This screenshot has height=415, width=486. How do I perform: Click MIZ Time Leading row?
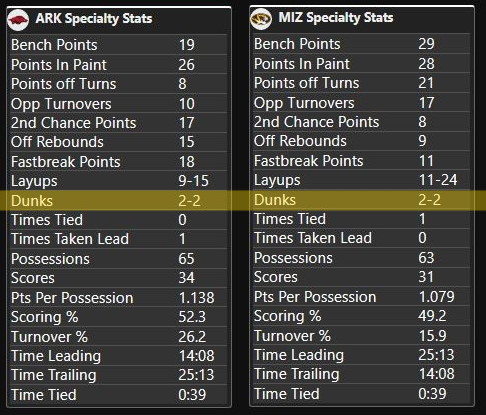362,355
